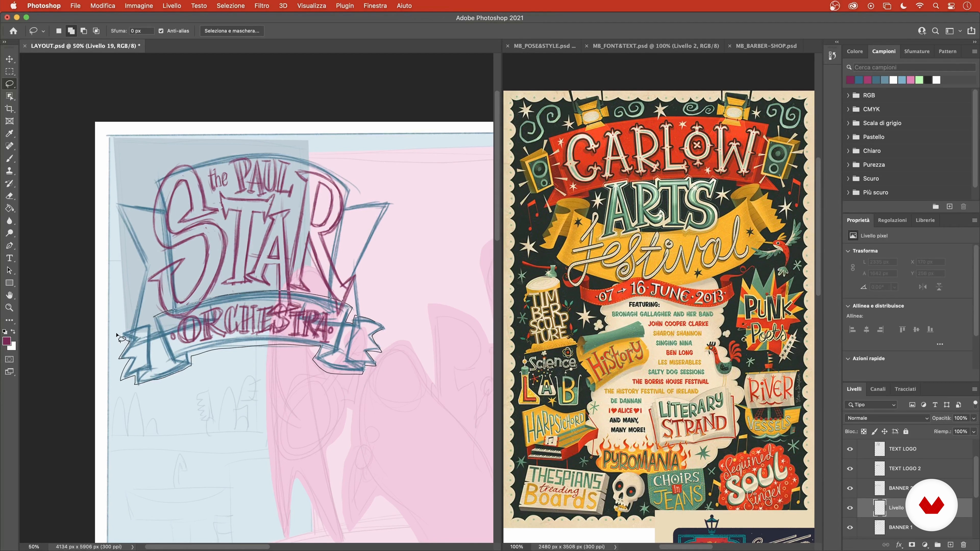
Task: Select the Lasso tool in toolbar
Action: (x=9, y=84)
